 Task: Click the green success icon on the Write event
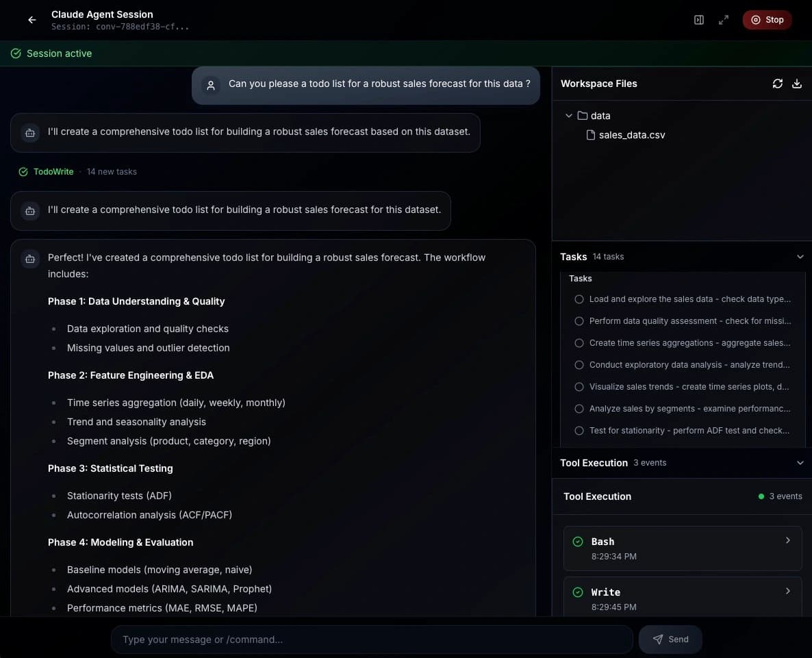[x=579, y=592]
